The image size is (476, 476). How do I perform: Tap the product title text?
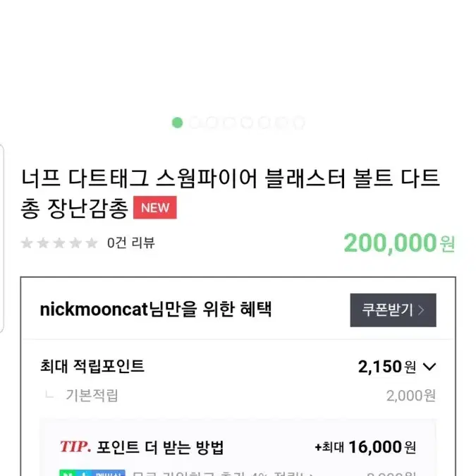click(x=230, y=193)
